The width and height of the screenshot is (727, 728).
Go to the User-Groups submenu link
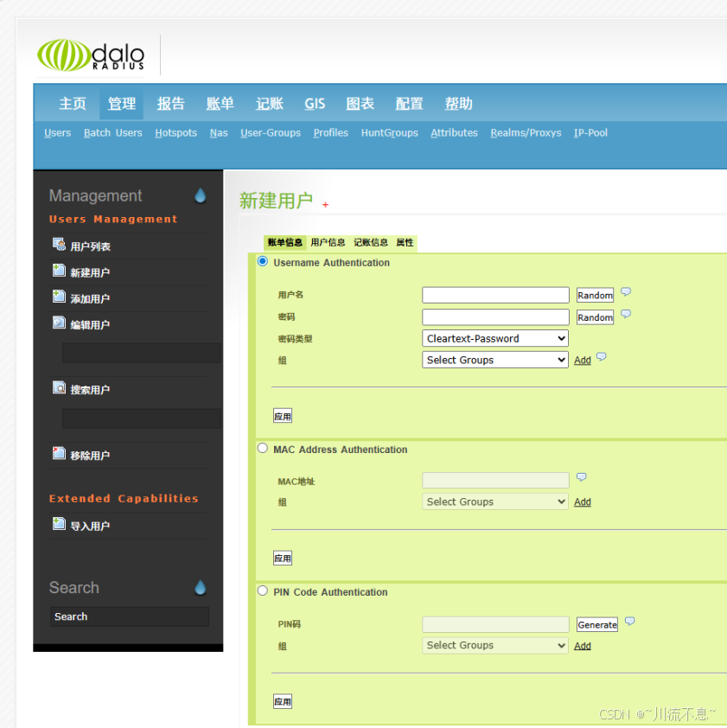[x=271, y=133]
